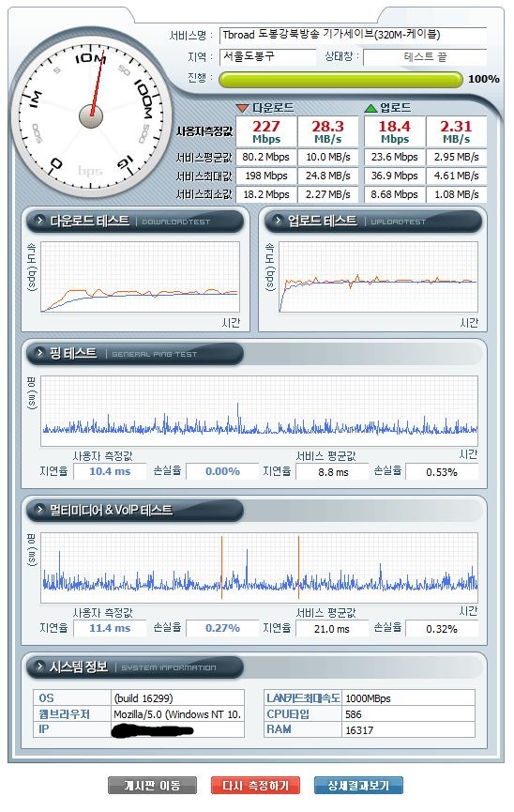The height and width of the screenshot is (812, 514).
Task: Click the gray 게시판 이동 button
Action: [x=152, y=785]
